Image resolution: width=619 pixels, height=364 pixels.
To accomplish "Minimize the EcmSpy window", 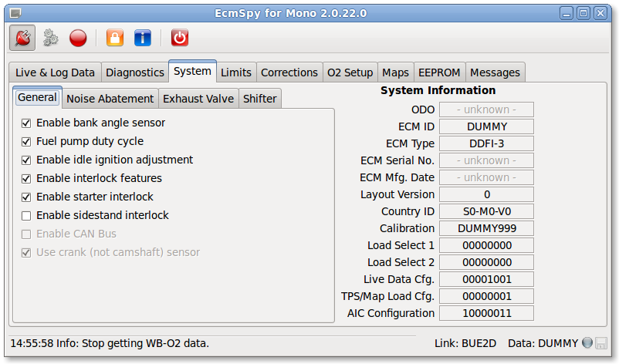I will (567, 13).
